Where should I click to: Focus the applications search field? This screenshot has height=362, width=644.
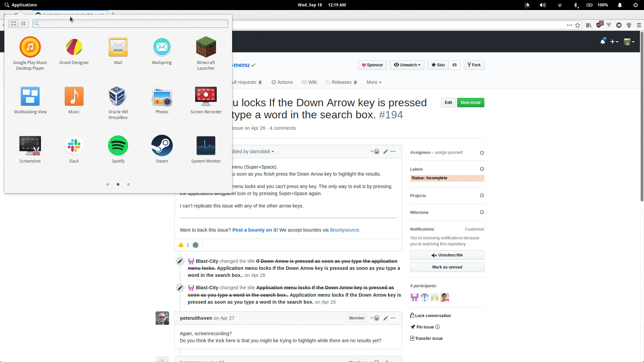pos(131,23)
